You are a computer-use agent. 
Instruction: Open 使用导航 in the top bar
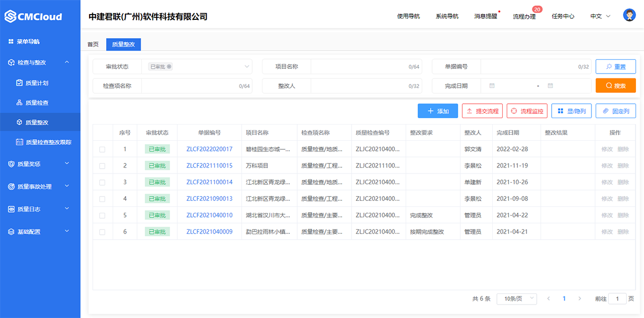pyautogui.click(x=408, y=16)
